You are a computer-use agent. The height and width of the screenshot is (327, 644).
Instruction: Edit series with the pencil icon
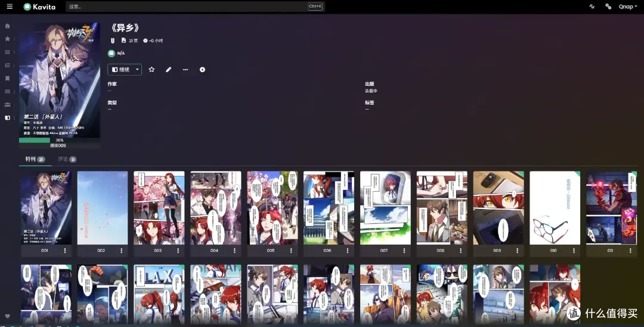point(168,70)
